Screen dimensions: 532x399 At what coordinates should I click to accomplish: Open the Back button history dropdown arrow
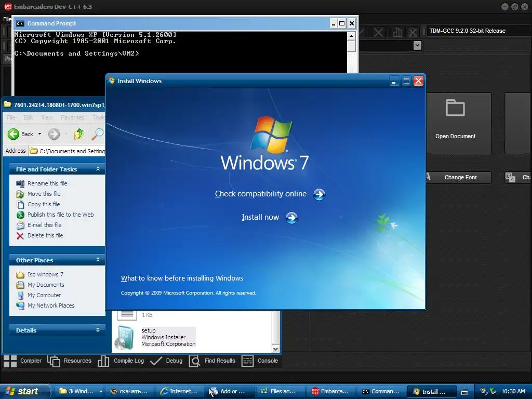coord(39,134)
